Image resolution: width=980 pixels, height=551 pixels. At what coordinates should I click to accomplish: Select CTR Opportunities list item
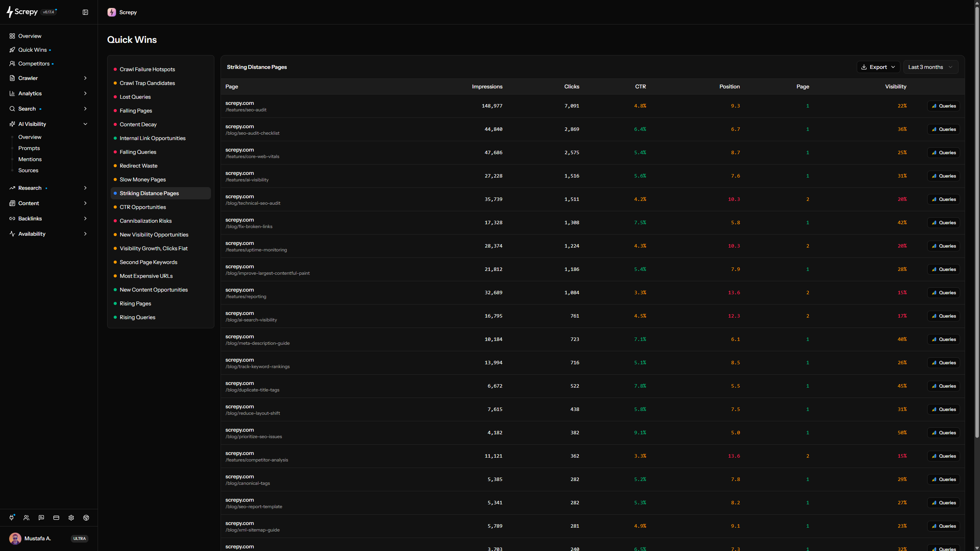click(x=161, y=207)
